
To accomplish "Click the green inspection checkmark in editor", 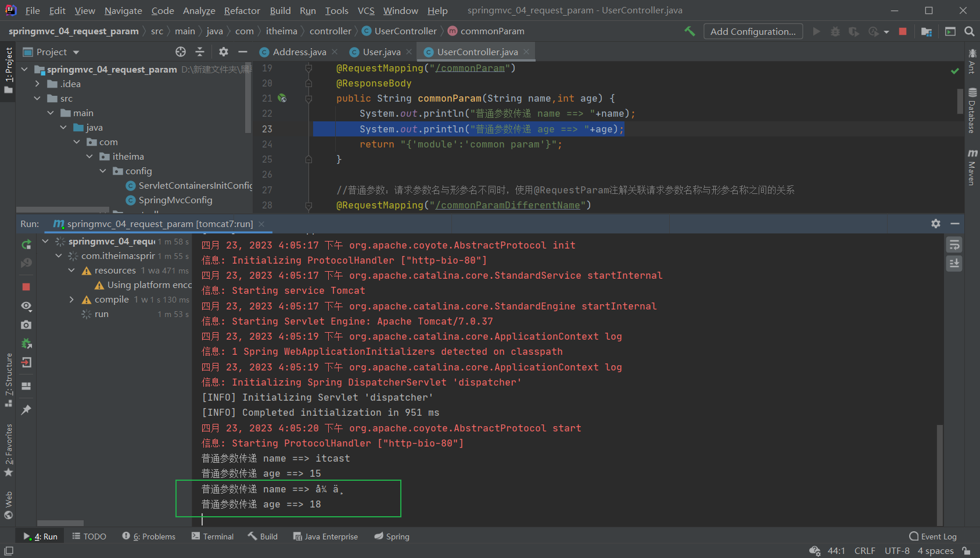I will click(x=954, y=71).
